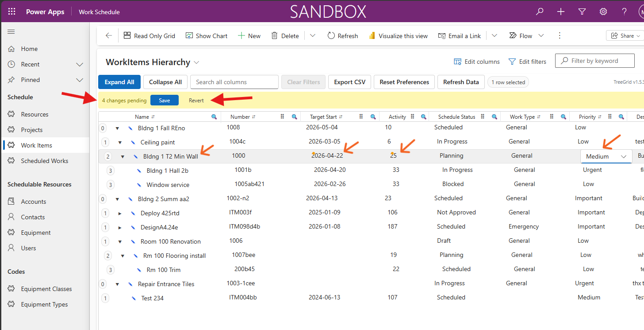Screen dimensions: 644x330
Task: Click the Help question mark icon
Action: (x=624, y=12)
